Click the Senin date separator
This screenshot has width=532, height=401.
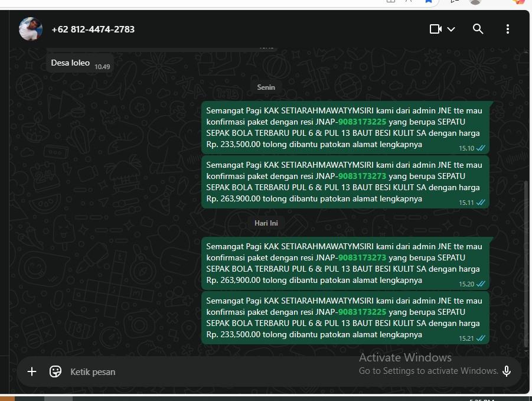[266, 87]
